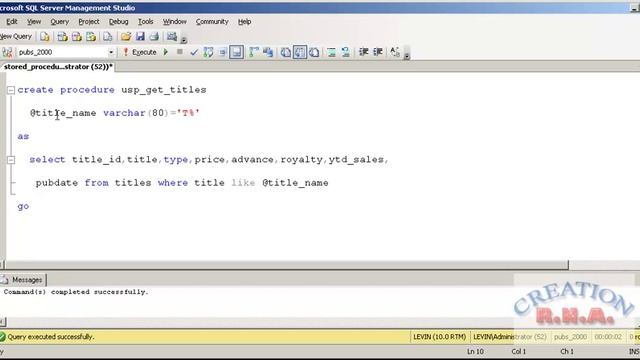
Task: Open Analysis Services MDX Query icon
Action: pos(62,37)
